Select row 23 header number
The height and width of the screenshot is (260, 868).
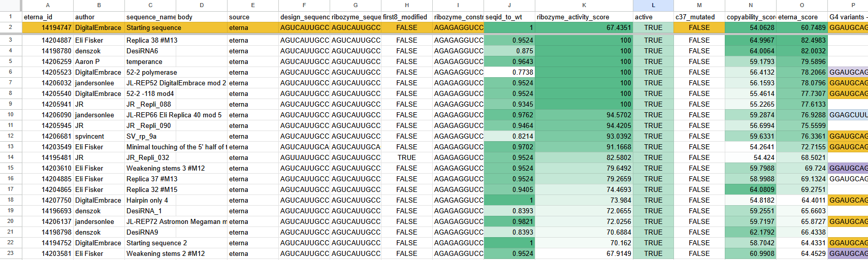tap(11, 253)
